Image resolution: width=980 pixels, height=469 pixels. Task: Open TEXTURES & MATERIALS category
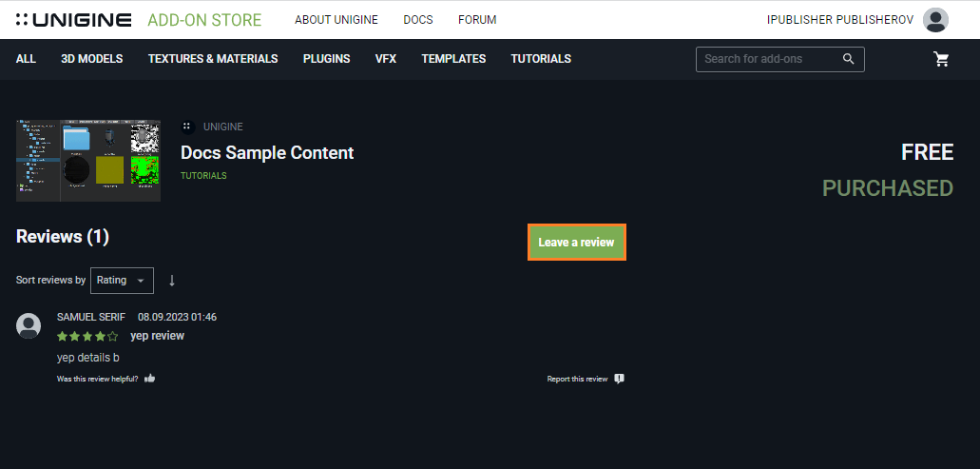tap(213, 59)
